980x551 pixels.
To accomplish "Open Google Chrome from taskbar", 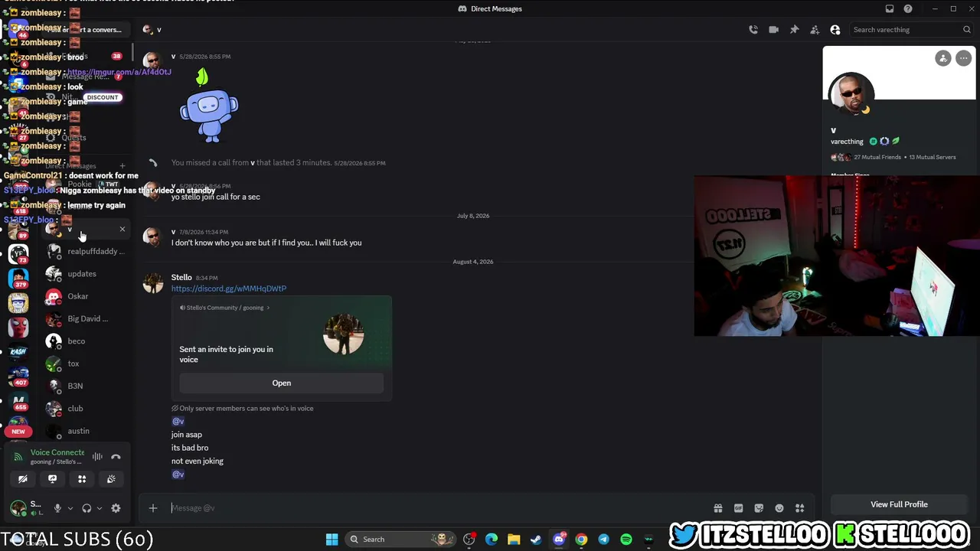I will [x=581, y=540].
